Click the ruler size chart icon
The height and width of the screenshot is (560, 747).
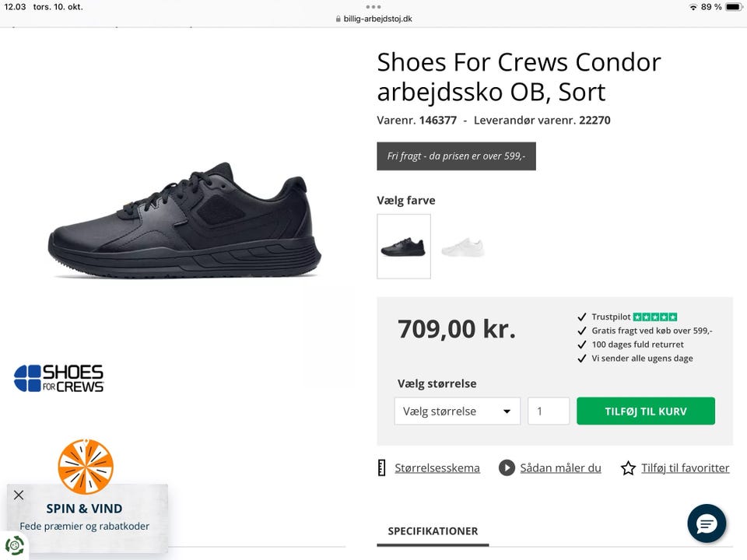pos(381,468)
